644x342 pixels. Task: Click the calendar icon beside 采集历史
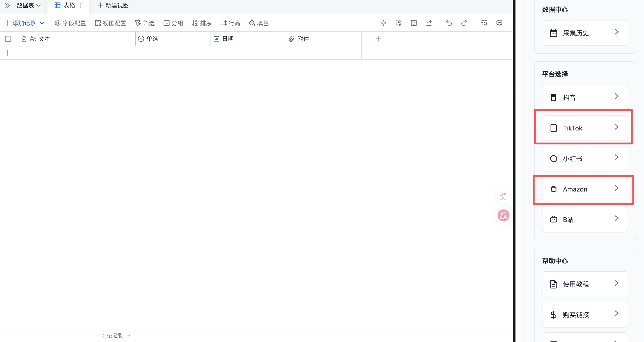tap(553, 33)
